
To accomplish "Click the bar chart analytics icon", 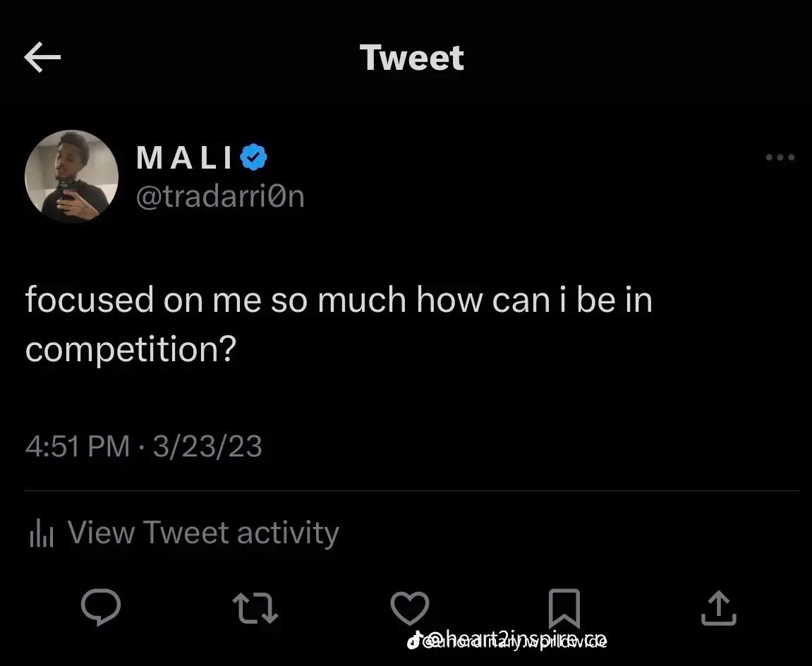I will pyautogui.click(x=42, y=533).
